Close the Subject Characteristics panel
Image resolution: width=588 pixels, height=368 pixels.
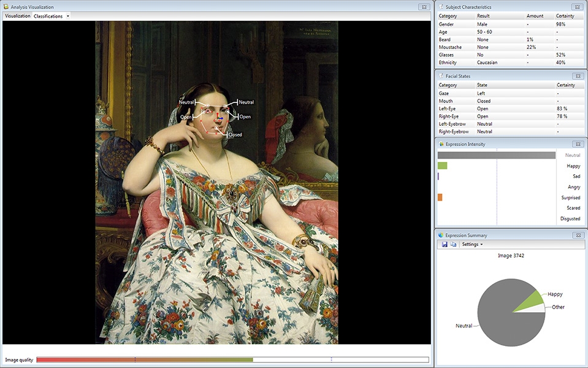pos(578,7)
